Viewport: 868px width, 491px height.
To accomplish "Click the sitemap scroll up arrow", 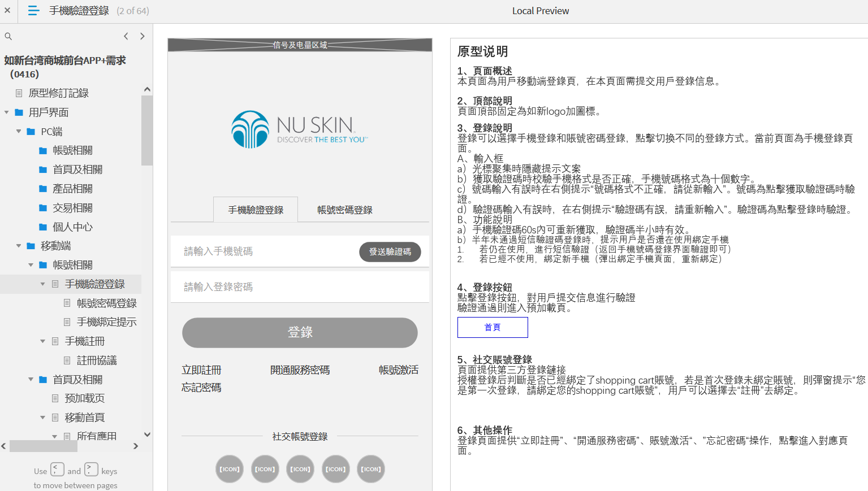I will (147, 89).
